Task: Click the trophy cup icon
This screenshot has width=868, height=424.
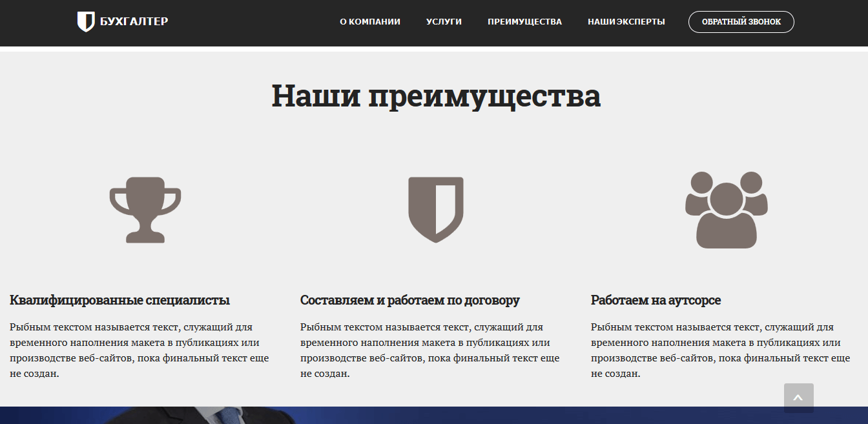Action: (x=145, y=210)
